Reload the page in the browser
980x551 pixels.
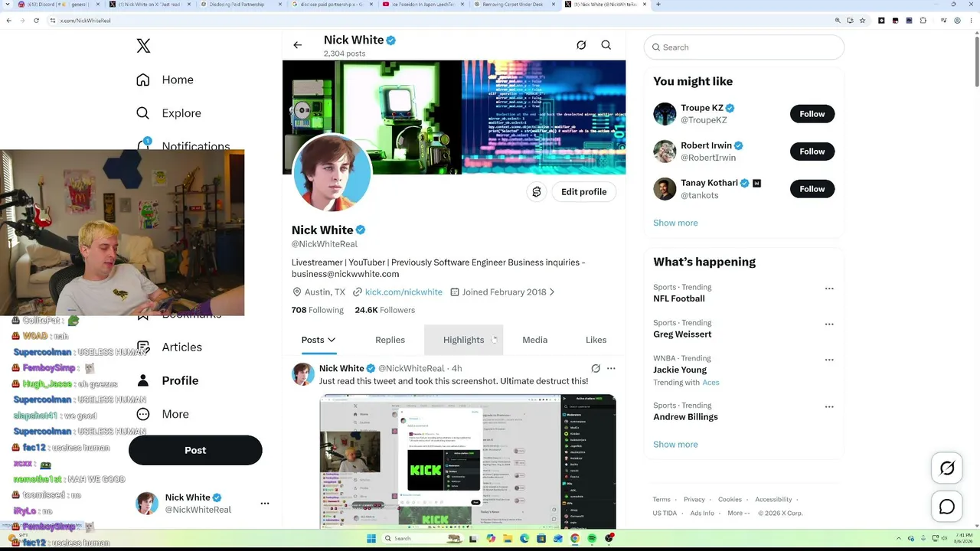click(36, 21)
